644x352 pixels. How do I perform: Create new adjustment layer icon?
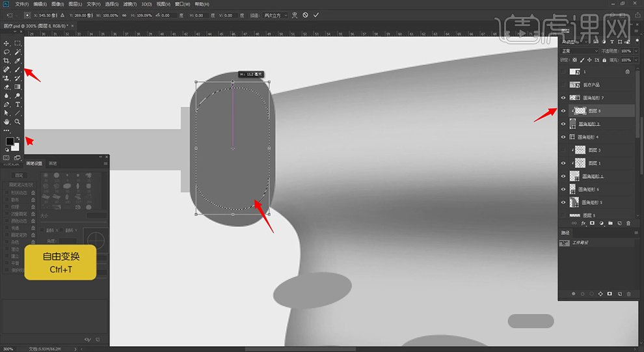[x=601, y=223]
